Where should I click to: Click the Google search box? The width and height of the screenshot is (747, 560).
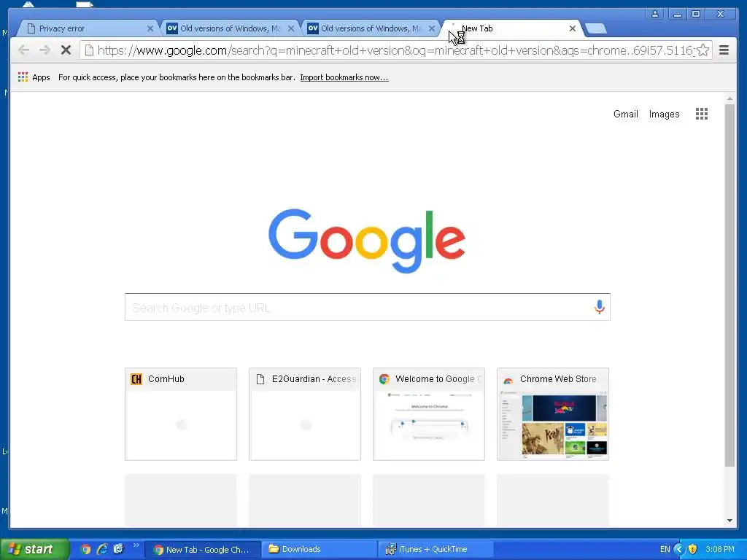368,307
